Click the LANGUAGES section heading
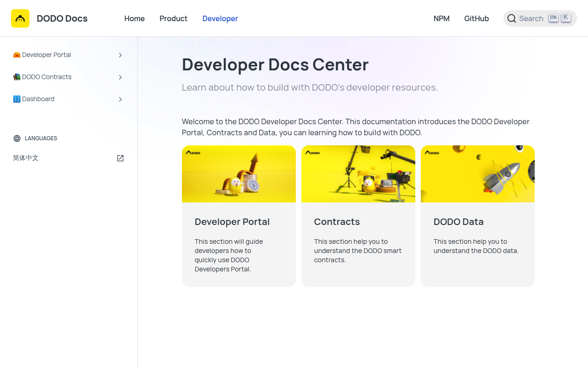 [x=41, y=138]
